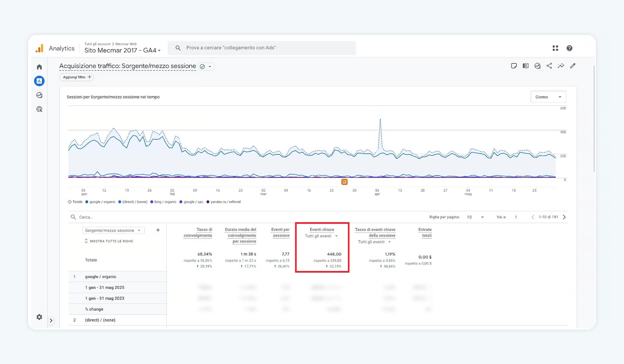Open Tutti gli eventi dropdown under Eventi chiave

click(321, 236)
